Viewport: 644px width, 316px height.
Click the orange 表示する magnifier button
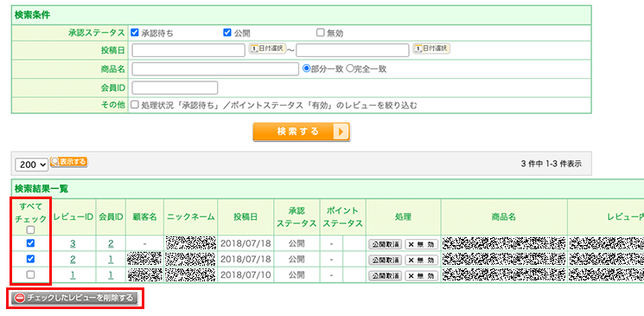tap(69, 162)
